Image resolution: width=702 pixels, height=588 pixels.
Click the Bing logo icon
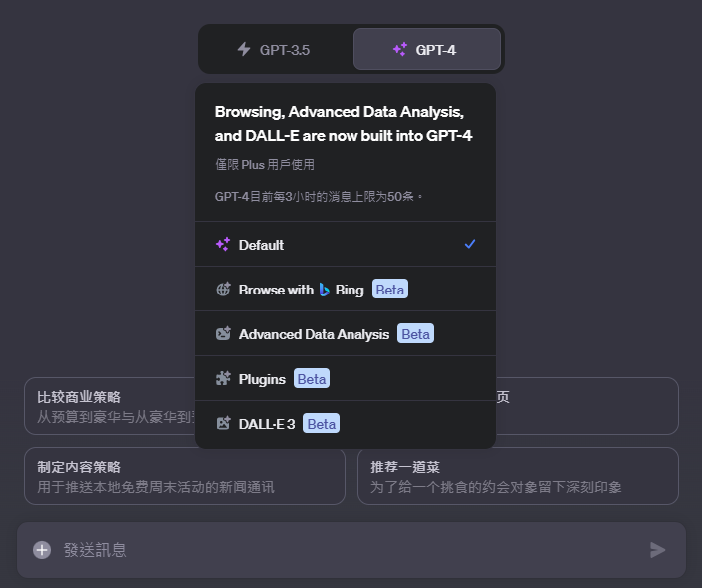[x=325, y=290]
